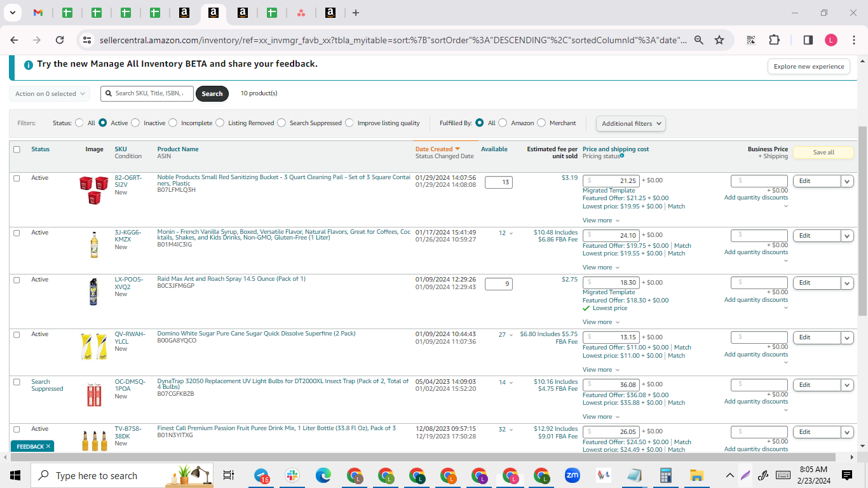Image resolution: width=868 pixels, height=488 pixels.
Task: Select Improve listing quality filter
Action: tap(349, 123)
